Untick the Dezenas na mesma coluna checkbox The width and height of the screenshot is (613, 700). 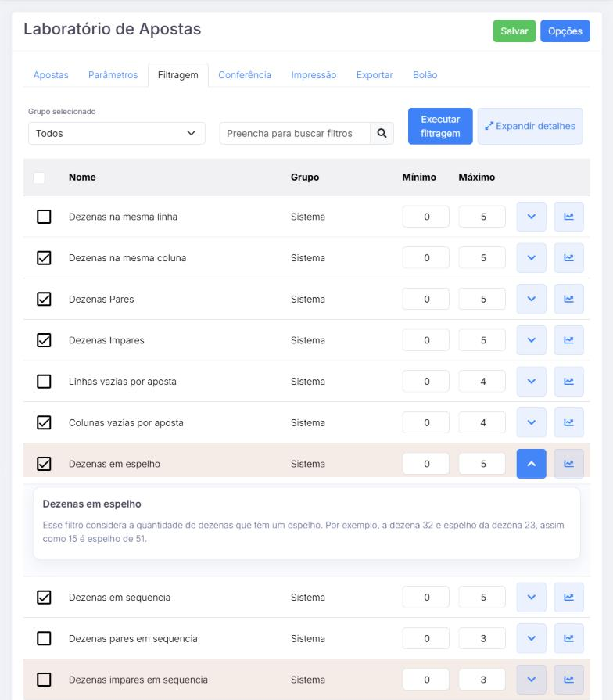click(x=44, y=257)
